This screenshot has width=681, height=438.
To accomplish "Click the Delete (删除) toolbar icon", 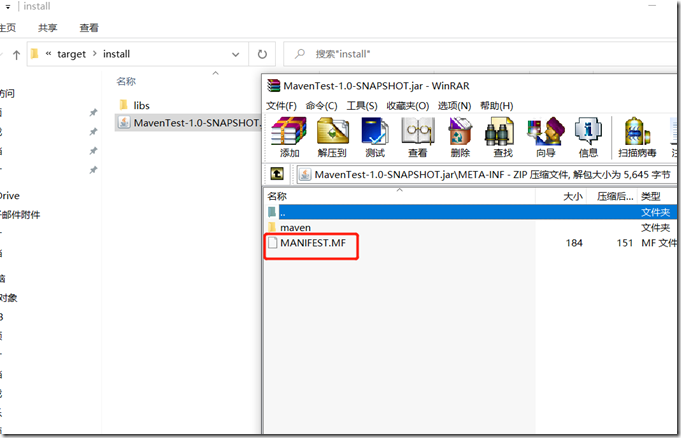I will tap(460, 137).
